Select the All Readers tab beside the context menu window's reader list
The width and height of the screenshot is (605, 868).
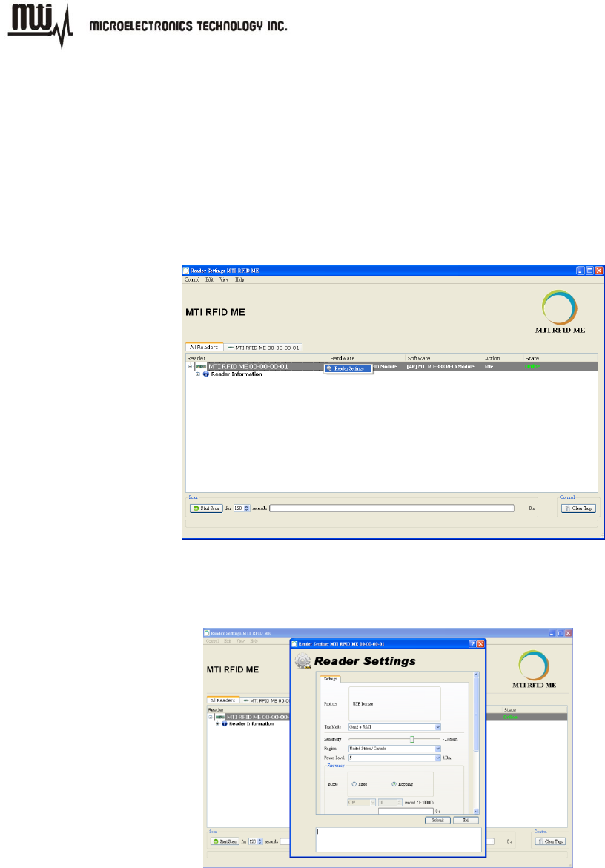[204, 347]
